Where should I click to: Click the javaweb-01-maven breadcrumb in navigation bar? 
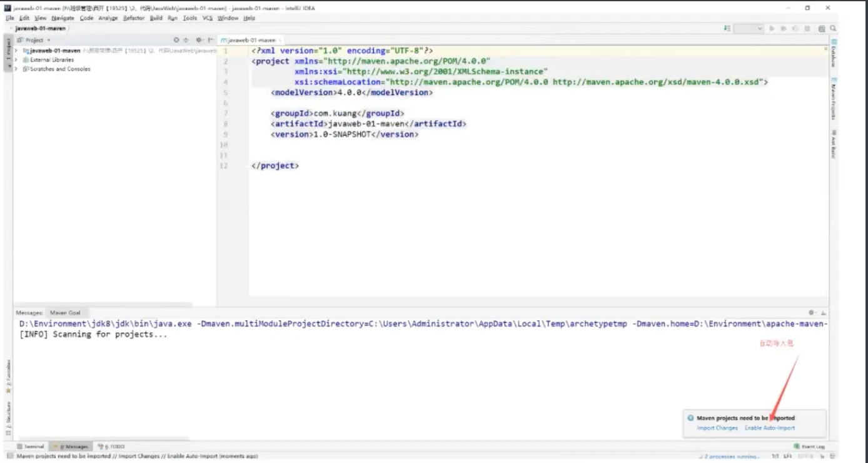40,28
